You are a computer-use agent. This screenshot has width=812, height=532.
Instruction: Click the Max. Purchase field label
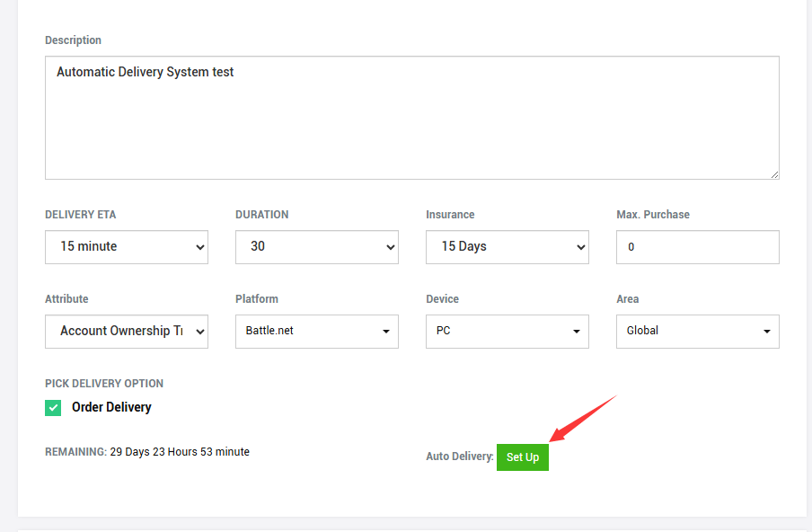point(652,215)
